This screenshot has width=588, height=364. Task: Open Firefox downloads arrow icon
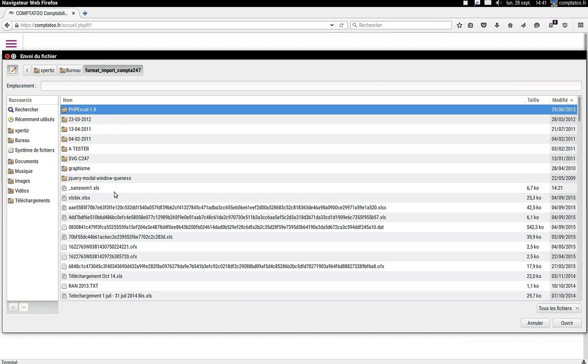497,25
